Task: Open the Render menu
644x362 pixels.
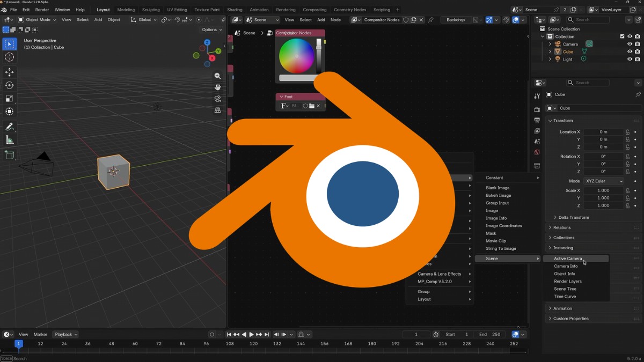Action: click(x=42, y=10)
